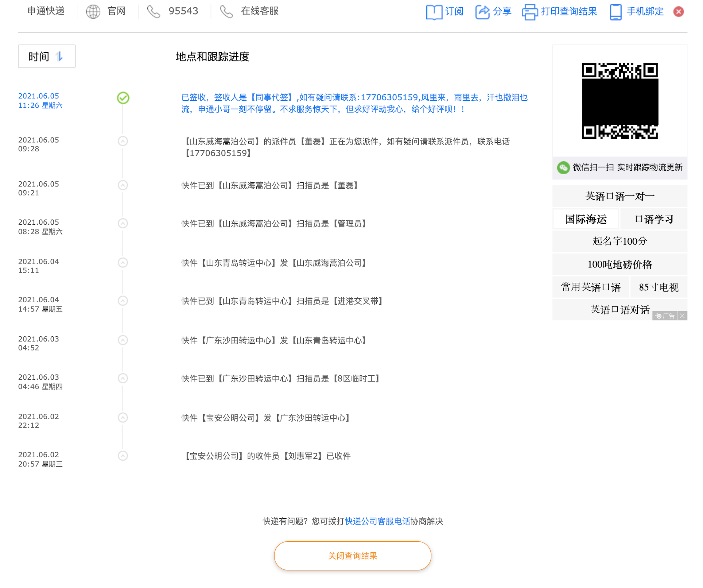Toggle the time sort order arrow
This screenshot has width=703, height=588.
60,56
